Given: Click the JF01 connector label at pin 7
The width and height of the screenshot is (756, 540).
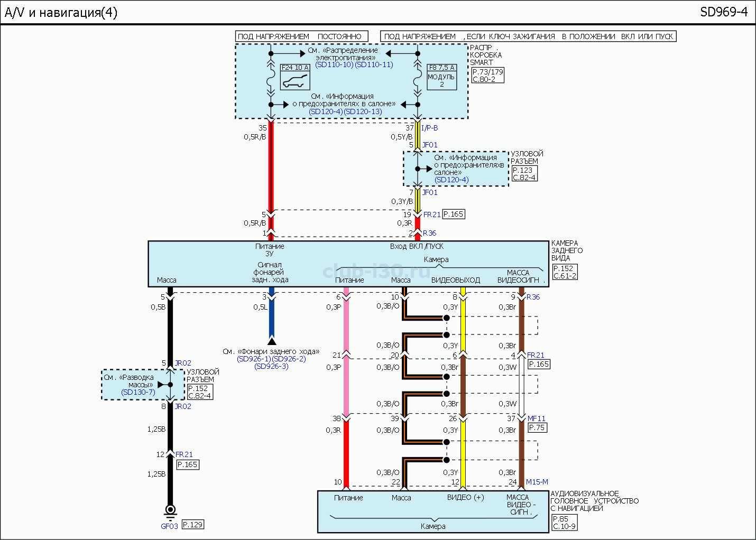Looking at the screenshot, I should (x=430, y=192).
